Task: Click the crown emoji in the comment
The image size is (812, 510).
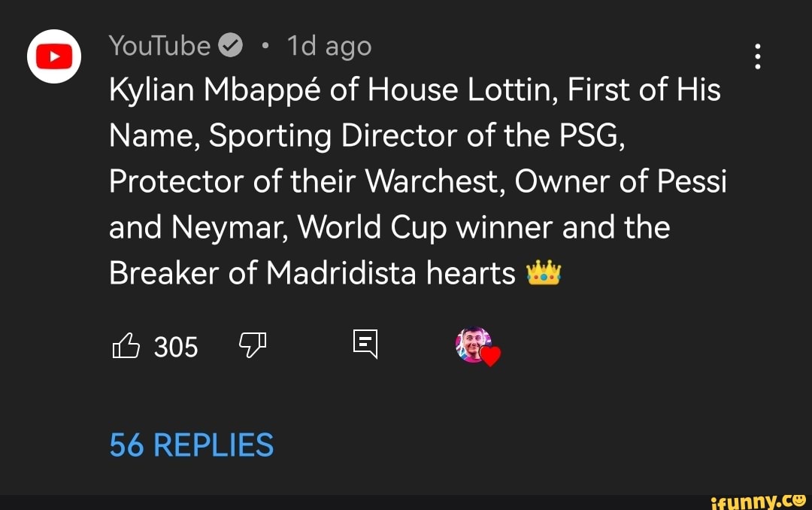Action: pos(544,275)
